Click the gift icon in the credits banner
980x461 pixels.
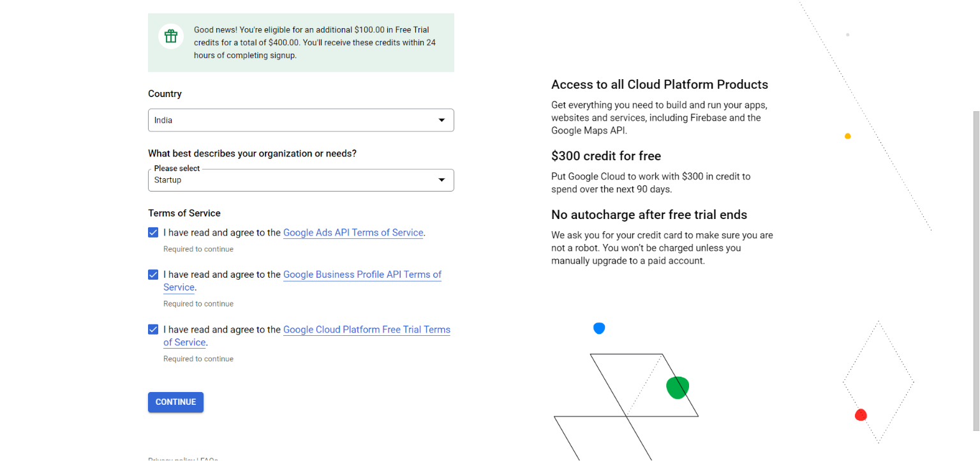pos(170,36)
